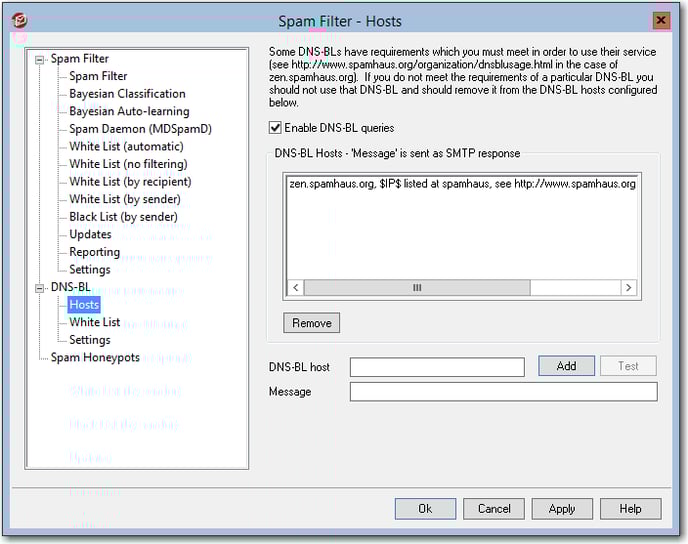
Task: Click the Cancel button
Action: [x=494, y=509]
